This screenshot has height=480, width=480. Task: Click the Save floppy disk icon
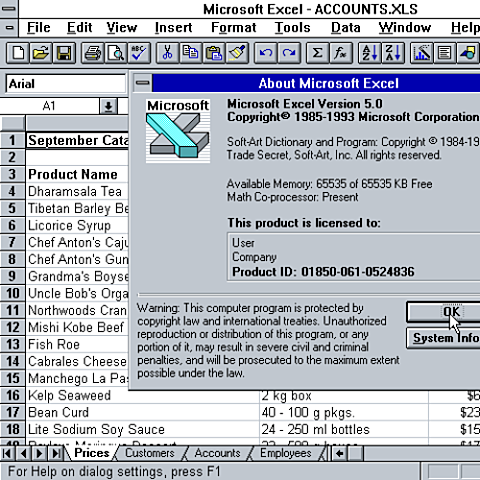[x=64, y=53]
